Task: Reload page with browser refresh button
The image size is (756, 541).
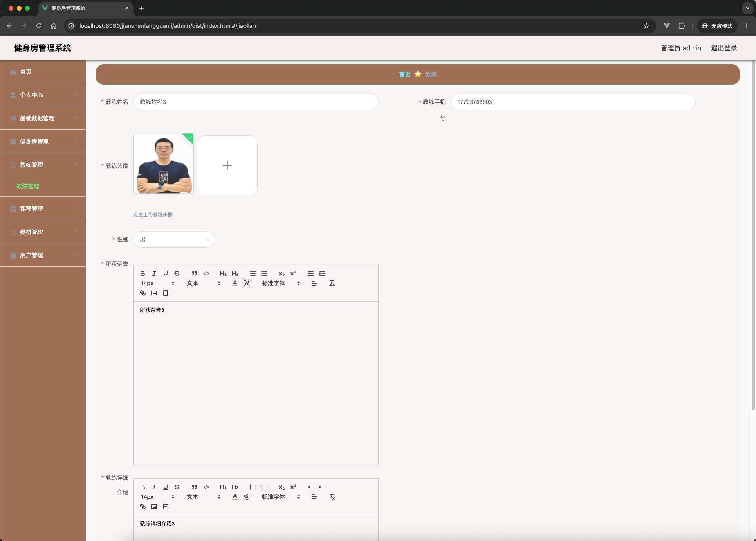Action: [x=39, y=26]
